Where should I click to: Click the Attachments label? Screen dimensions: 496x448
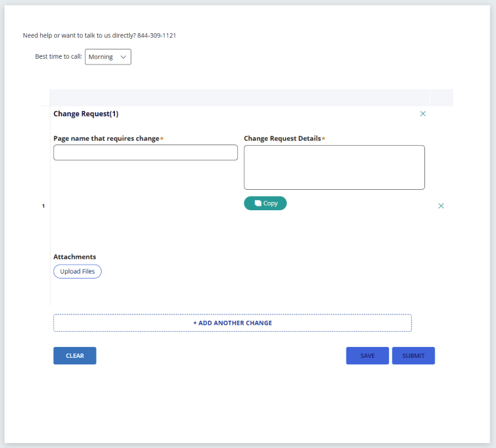(75, 257)
